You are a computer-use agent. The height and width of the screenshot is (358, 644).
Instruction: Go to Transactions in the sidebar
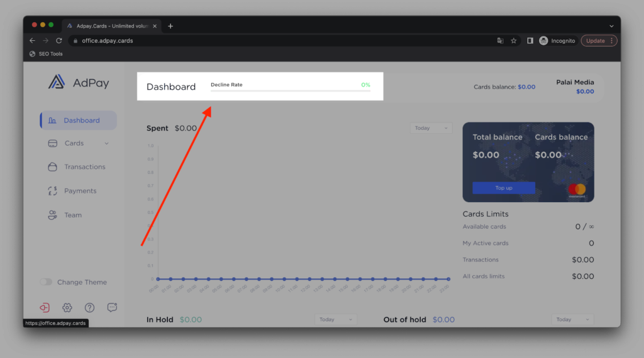click(84, 167)
